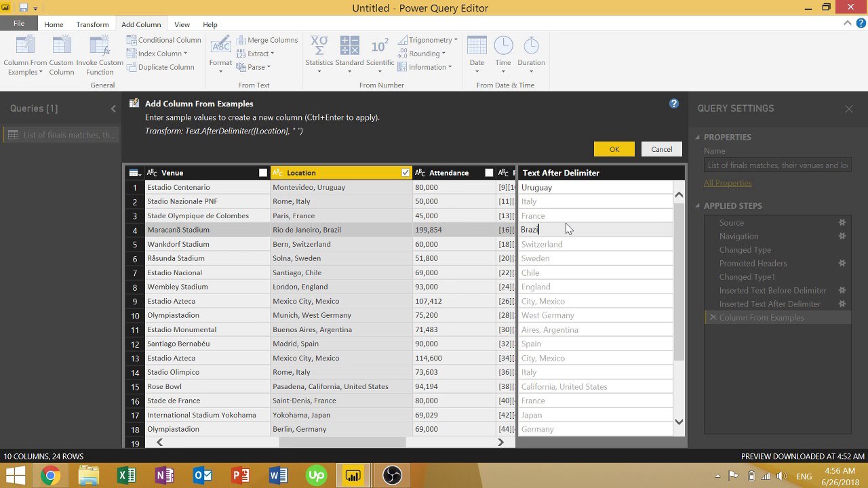
Task: Click the Cancel button
Action: tap(661, 149)
